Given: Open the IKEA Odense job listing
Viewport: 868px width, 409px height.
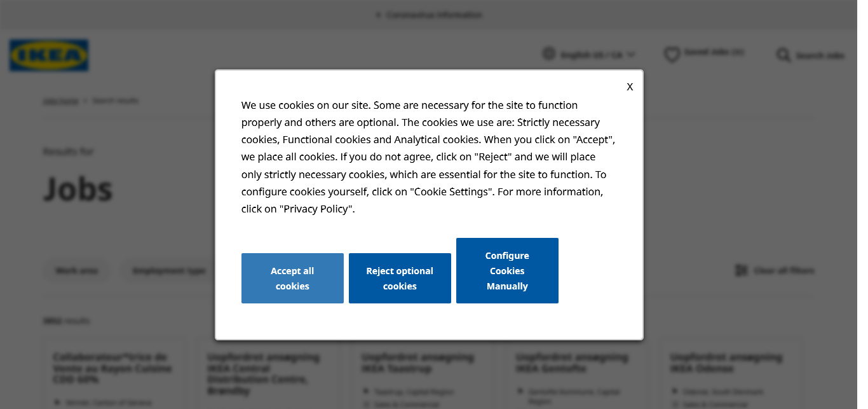Looking at the screenshot, I should 726,363.
